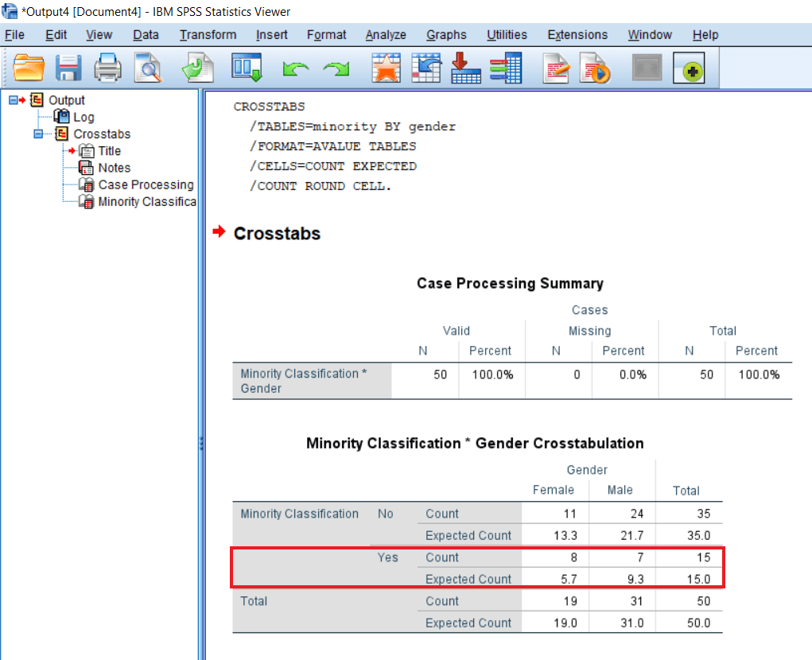Click the Run script icon
The width and height of the screenshot is (812, 660).
[595, 68]
